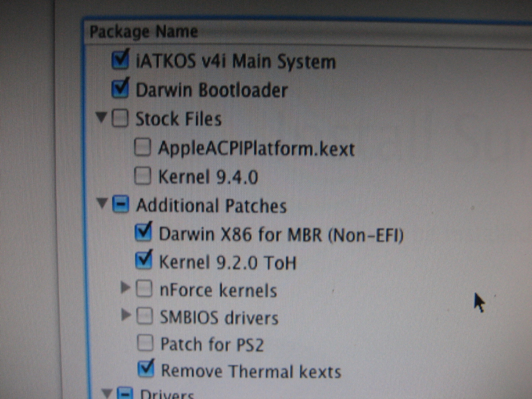Collapse Additional Patches disclosure triangle
Image resolution: width=532 pixels, height=399 pixels.
(102, 204)
